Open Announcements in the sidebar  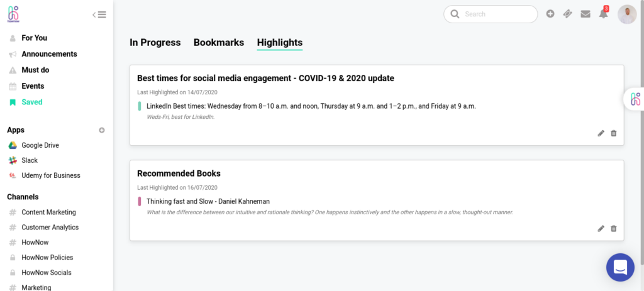click(49, 54)
